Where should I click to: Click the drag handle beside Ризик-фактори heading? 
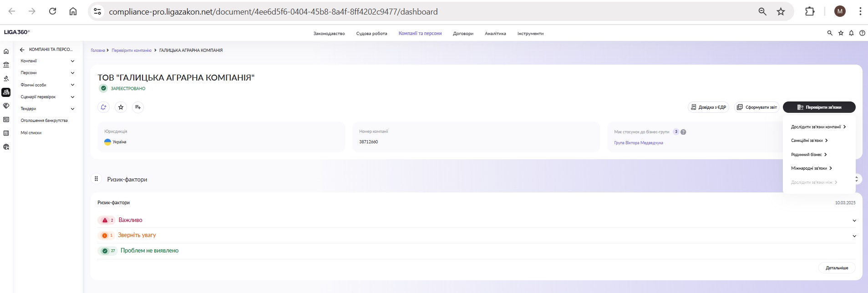click(x=96, y=179)
